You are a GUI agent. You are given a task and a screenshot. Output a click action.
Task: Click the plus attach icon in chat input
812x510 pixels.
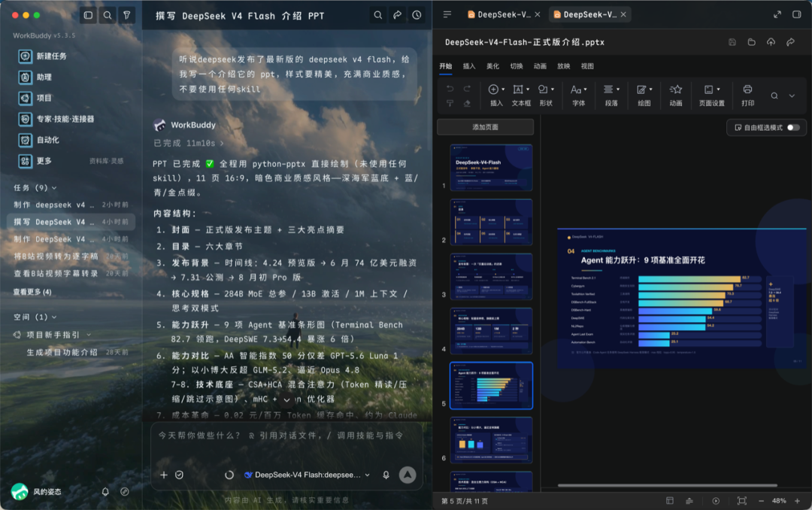pos(164,475)
